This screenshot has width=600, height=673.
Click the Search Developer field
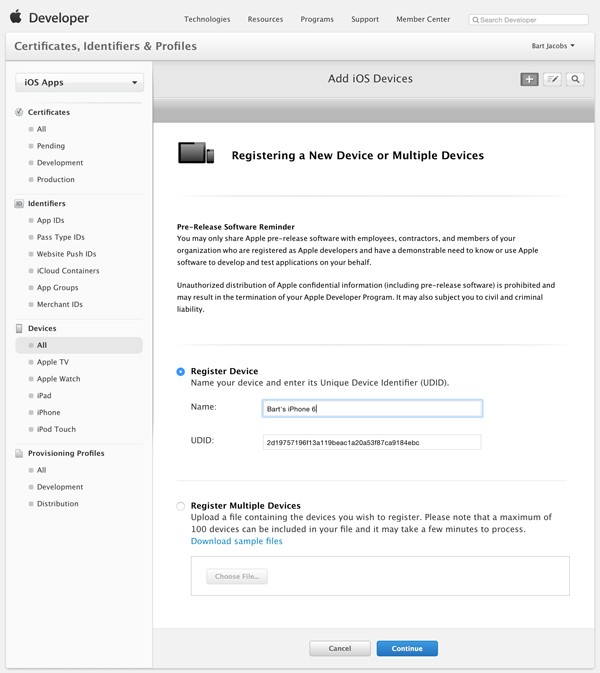pos(529,20)
